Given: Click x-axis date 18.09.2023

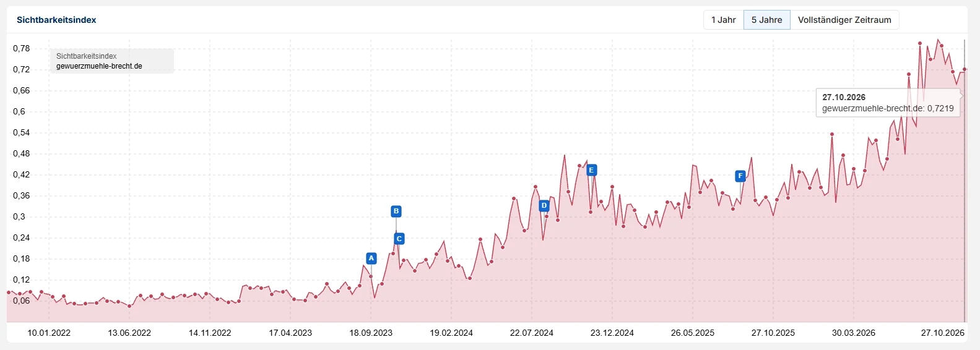Looking at the screenshot, I should (x=371, y=333).
